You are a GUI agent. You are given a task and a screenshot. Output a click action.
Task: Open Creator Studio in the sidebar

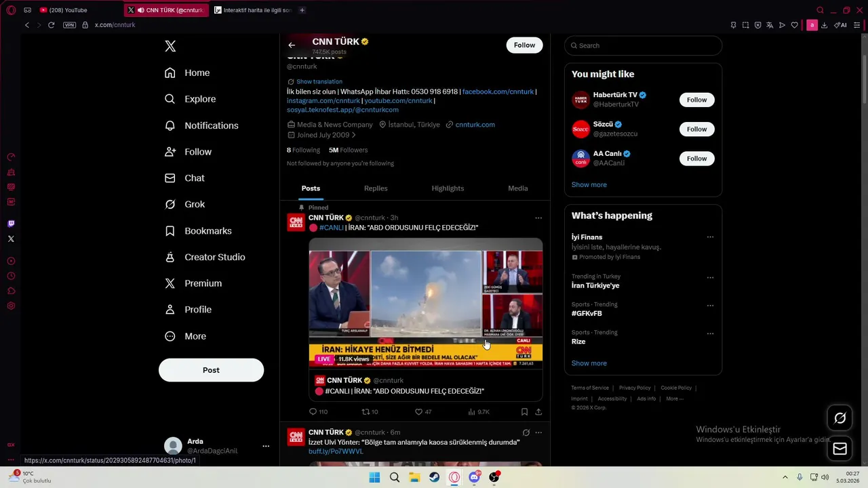pyautogui.click(x=205, y=257)
